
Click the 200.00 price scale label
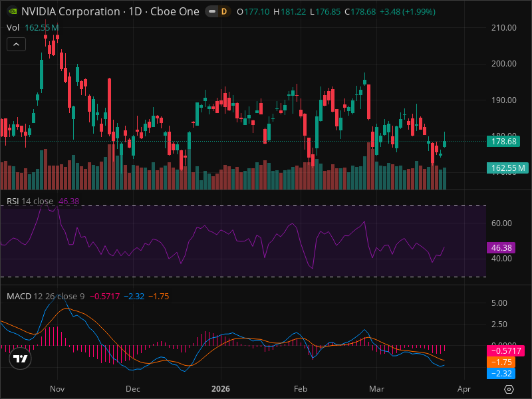[504, 63]
